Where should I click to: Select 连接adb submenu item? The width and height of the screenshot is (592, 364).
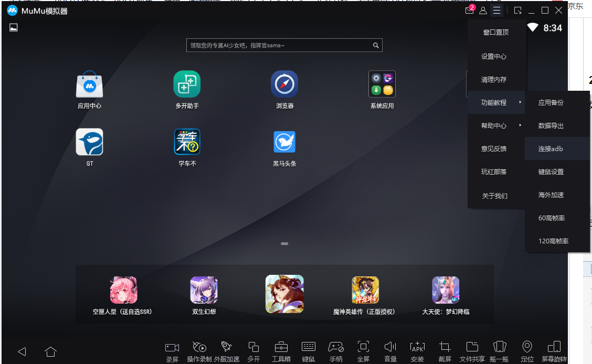point(557,148)
